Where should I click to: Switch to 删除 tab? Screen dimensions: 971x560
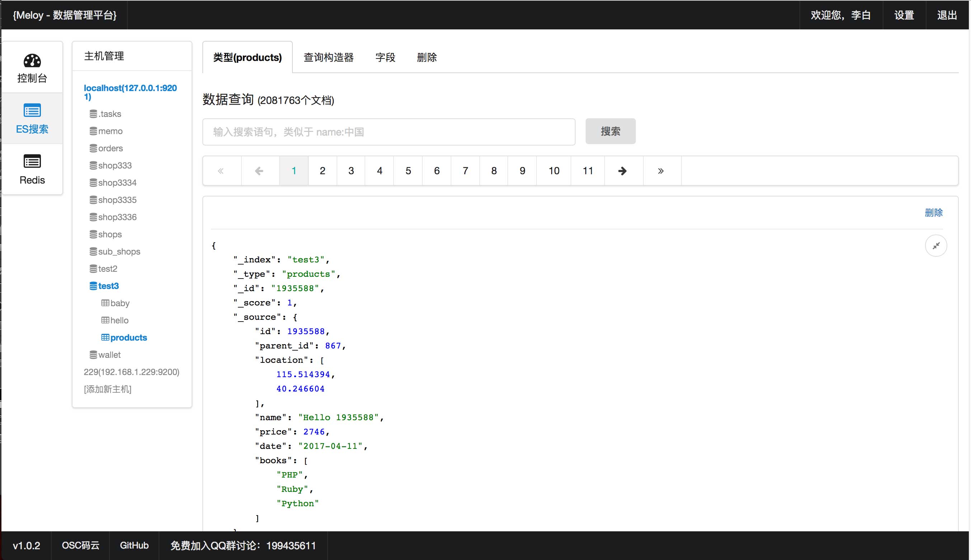tap(427, 57)
